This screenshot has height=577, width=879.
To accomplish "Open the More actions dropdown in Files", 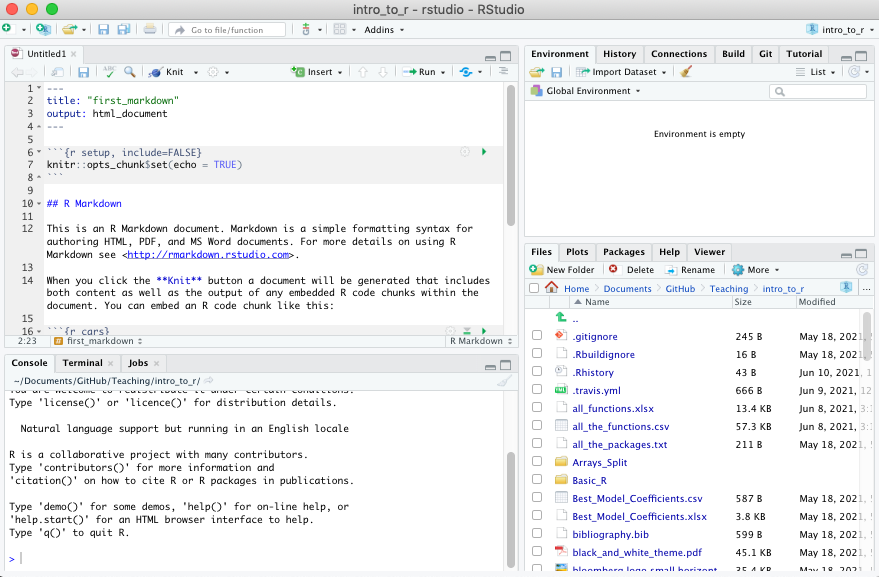I will pos(756,270).
